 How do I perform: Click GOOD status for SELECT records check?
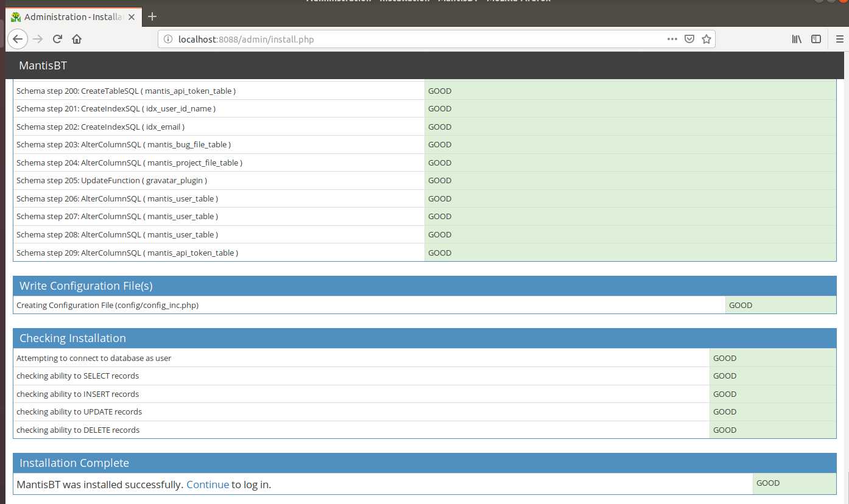click(x=725, y=376)
